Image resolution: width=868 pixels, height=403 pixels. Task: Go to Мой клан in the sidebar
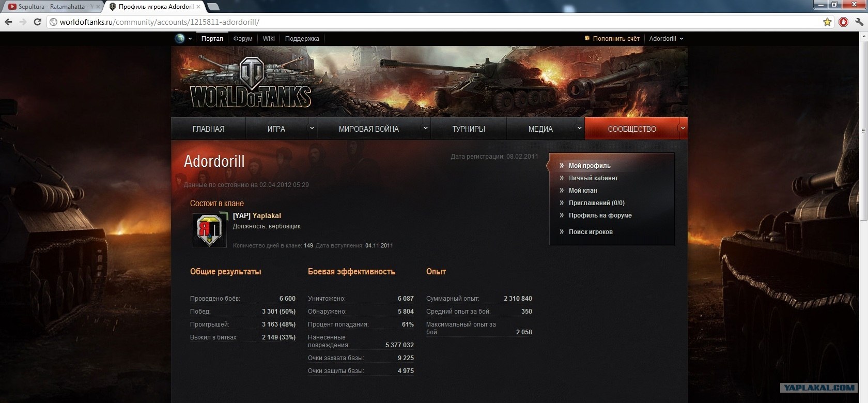coord(583,191)
